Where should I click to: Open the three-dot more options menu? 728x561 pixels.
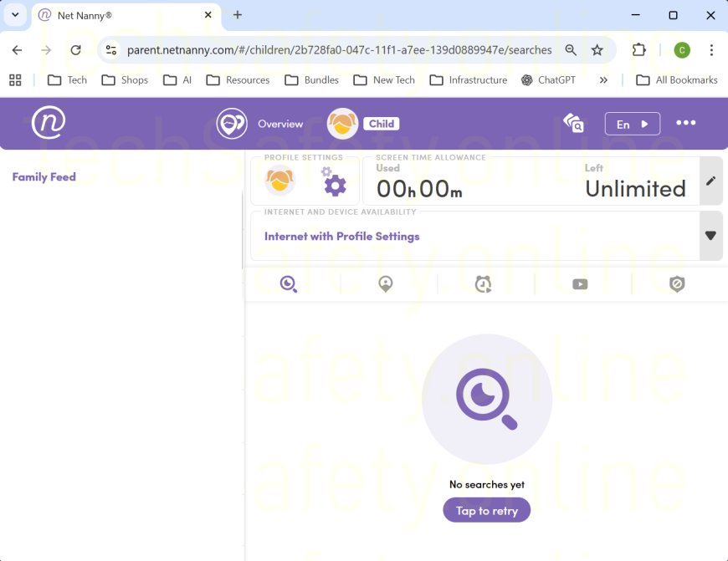point(685,123)
